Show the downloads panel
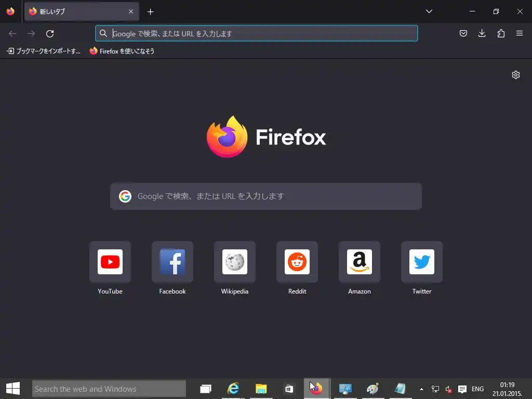The height and width of the screenshot is (399, 532). pos(482,33)
